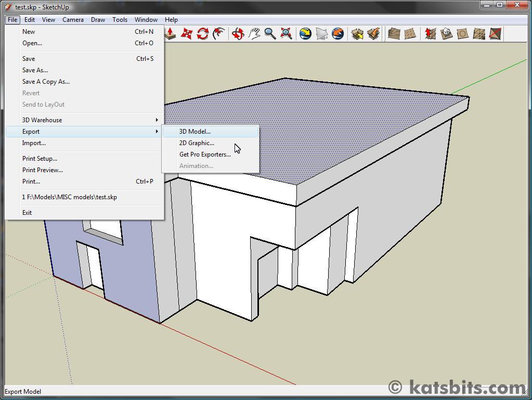The image size is (532, 400).
Task: Click the Export Model status bar text
Action: 23,392
